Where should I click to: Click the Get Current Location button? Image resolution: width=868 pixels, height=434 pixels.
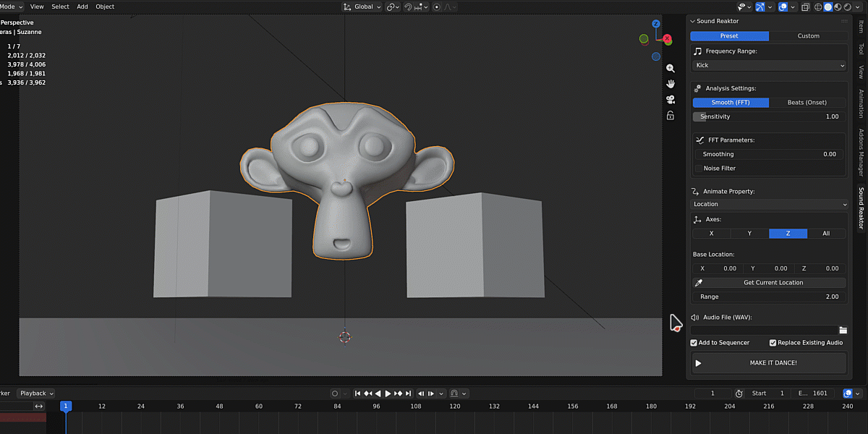tap(769, 283)
